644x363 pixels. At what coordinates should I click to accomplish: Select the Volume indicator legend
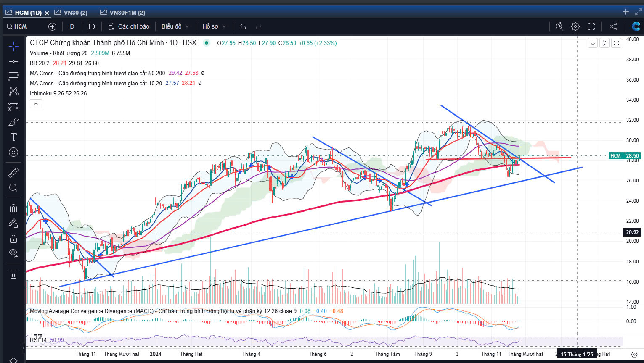pos(58,53)
